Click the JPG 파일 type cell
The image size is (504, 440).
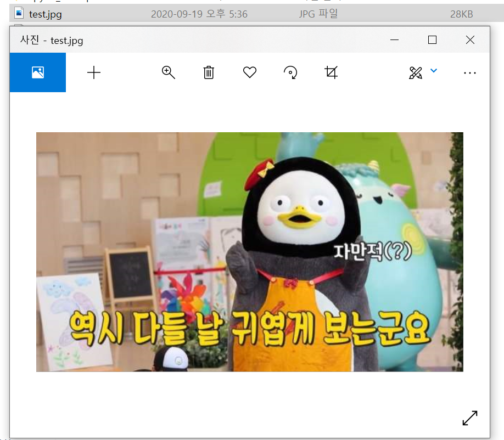point(318,14)
